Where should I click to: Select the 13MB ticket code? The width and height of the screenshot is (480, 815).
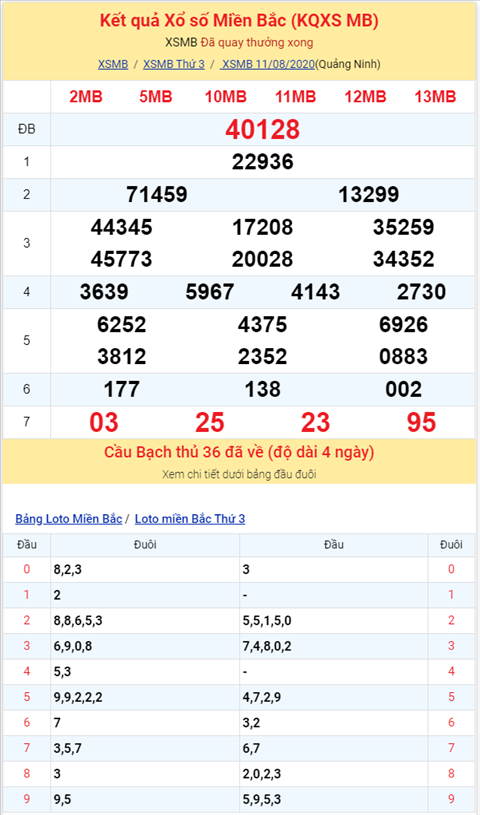click(x=435, y=96)
